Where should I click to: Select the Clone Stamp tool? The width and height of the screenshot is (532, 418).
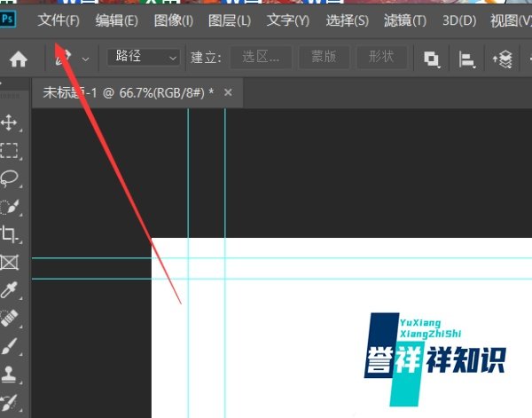click(x=10, y=374)
